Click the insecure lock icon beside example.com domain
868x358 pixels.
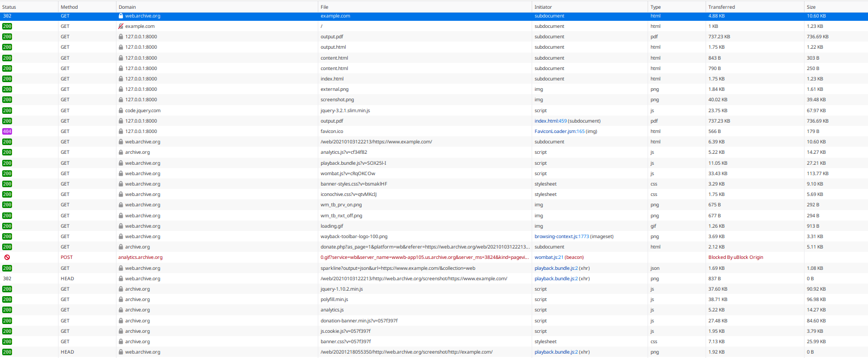pyautogui.click(x=121, y=26)
